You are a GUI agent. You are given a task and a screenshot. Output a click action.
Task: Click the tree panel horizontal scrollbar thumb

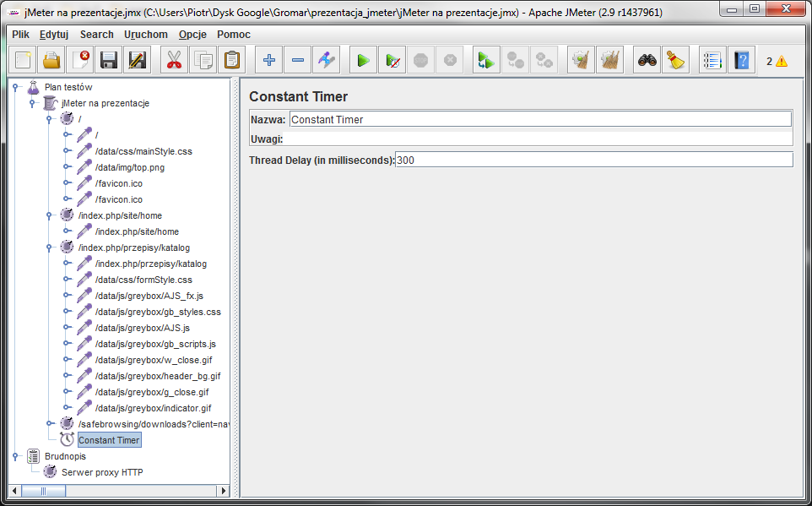(43, 491)
